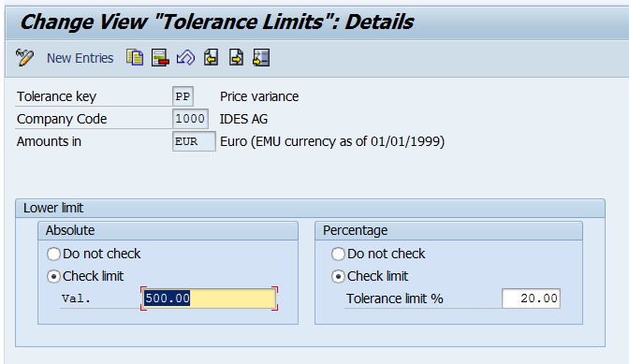Click the Undo Change icon
This screenshot has height=364, width=629.
pyautogui.click(x=185, y=57)
